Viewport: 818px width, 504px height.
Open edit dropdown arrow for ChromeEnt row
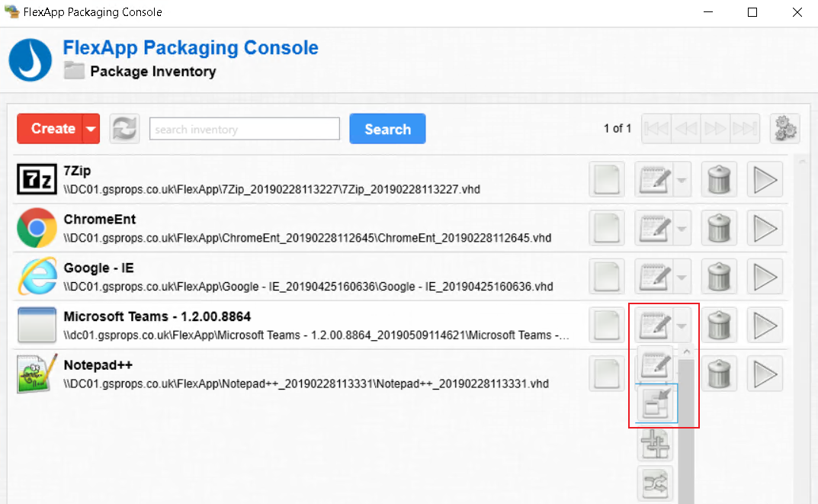(x=682, y=228)
